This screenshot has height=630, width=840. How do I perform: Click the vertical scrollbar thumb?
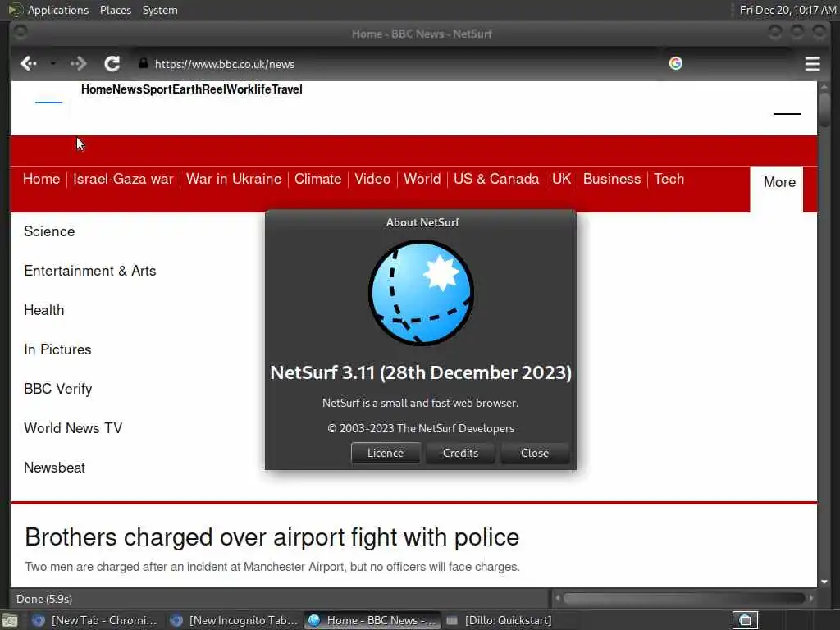pos(824,110)
